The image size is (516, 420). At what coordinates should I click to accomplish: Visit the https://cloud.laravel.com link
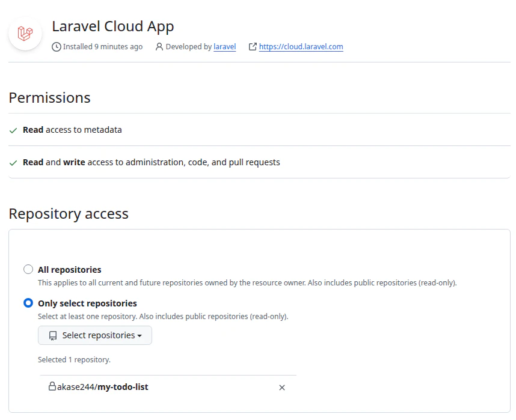tap(301, 47)
